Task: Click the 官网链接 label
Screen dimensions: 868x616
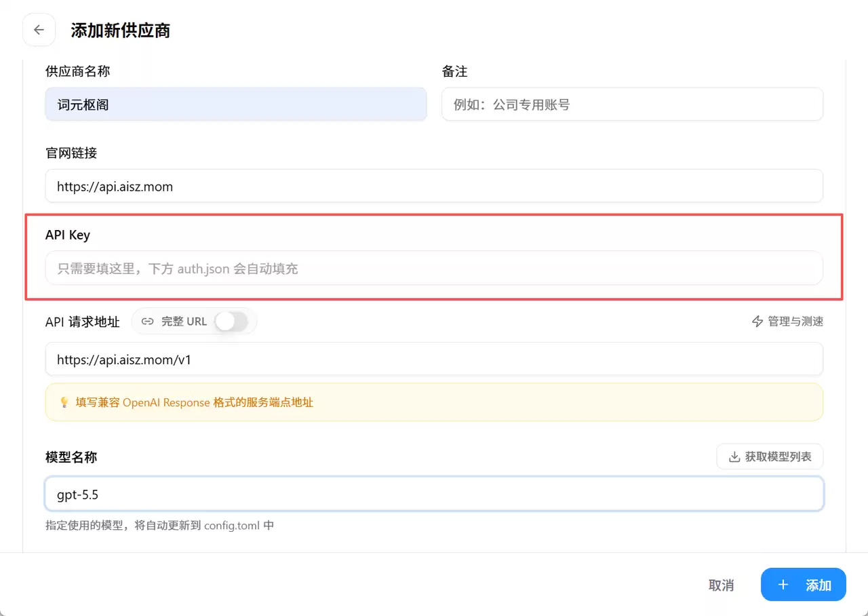Action: click(71, 153)
